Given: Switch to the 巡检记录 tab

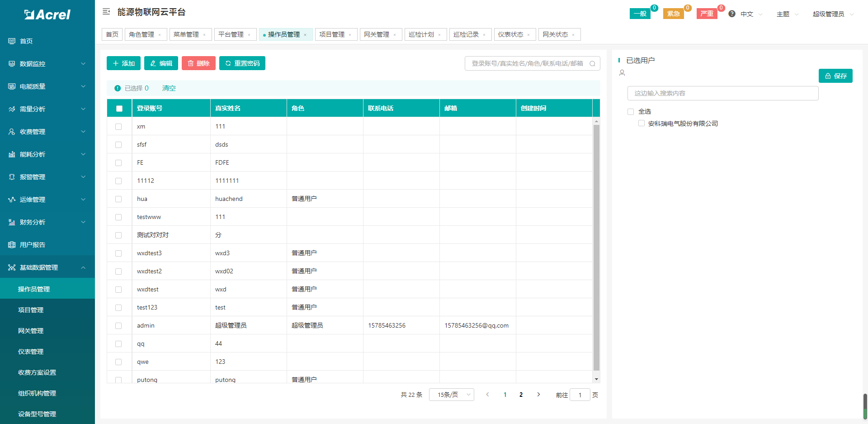Looking at the screenshot, I should click(470, 34).
